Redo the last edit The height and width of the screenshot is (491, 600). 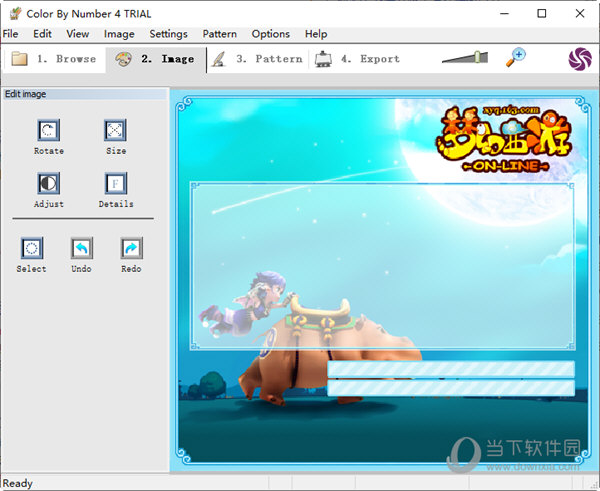tap(131, 248)
